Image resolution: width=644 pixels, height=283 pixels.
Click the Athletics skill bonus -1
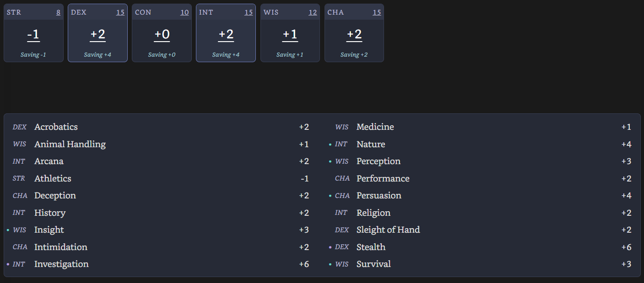[x=304, y=179]
